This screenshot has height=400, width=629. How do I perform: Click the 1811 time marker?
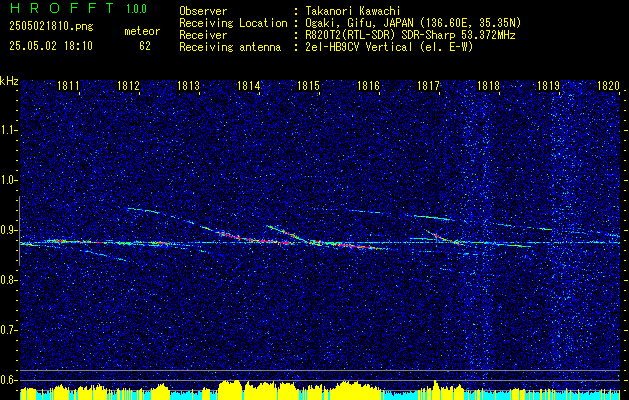click(68, 86)
